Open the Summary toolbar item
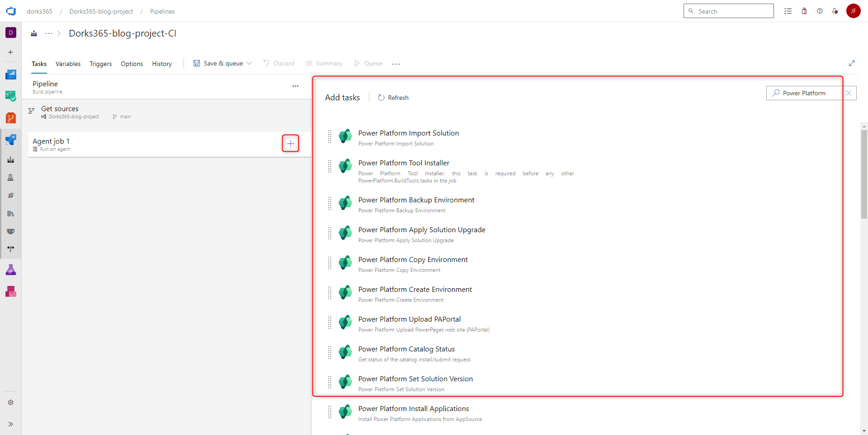The width and height of the screenshot is (868, 435). (324, 63)
